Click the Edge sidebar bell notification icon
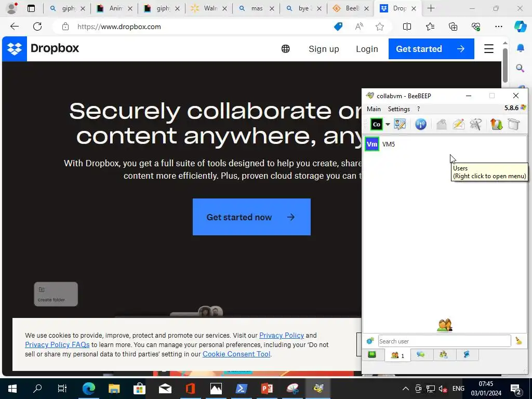The height and width of the screenshot is (399, 532). pos(520,48)
